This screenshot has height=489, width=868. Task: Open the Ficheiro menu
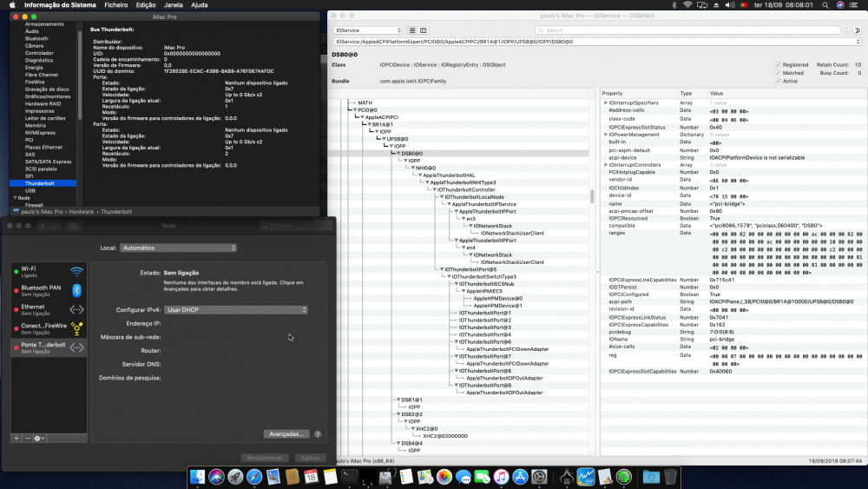point(115,5)
